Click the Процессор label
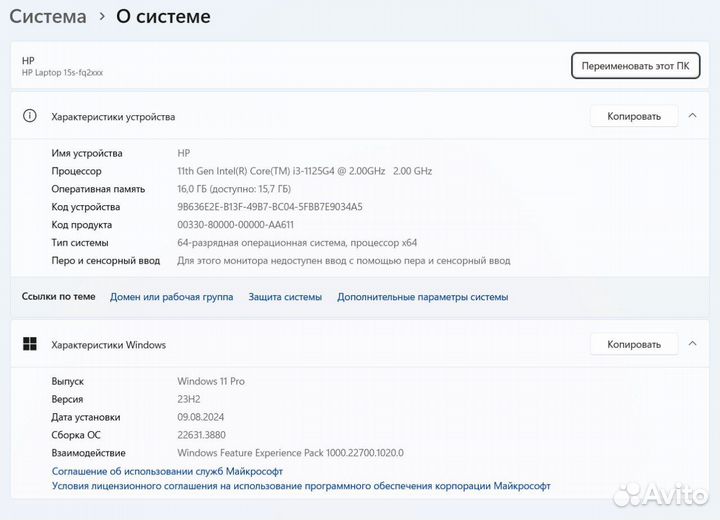This screenshot has height=520, width=720. [76, 171]
